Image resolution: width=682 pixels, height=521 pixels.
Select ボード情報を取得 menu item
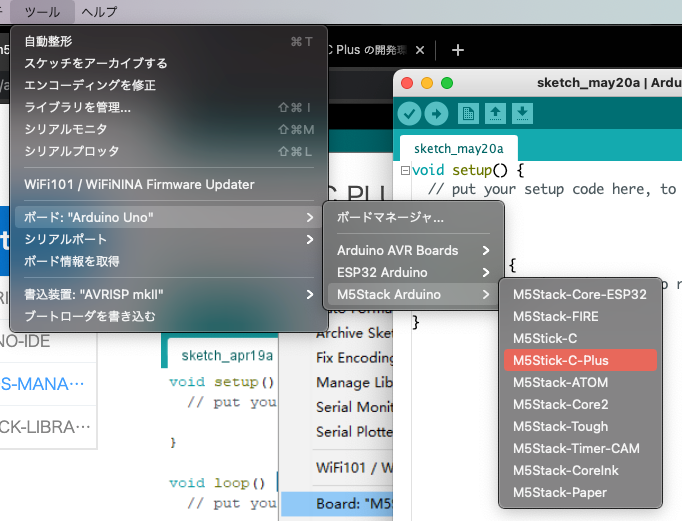click(169, 261)
